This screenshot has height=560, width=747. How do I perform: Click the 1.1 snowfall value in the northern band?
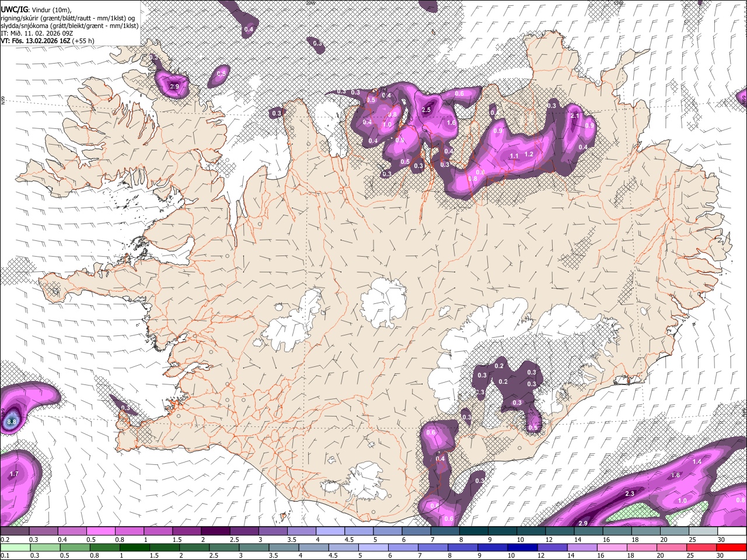(514, 156)
